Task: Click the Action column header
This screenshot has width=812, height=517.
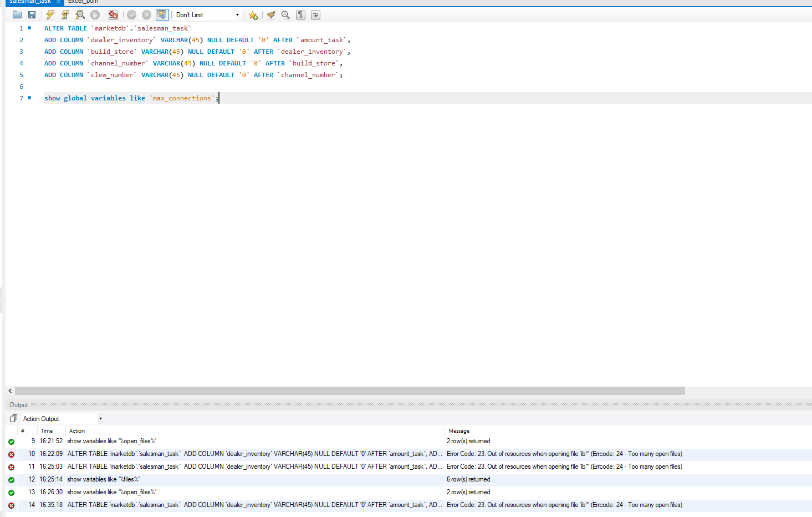Action: pyautogui.click(x=77, y=431)
